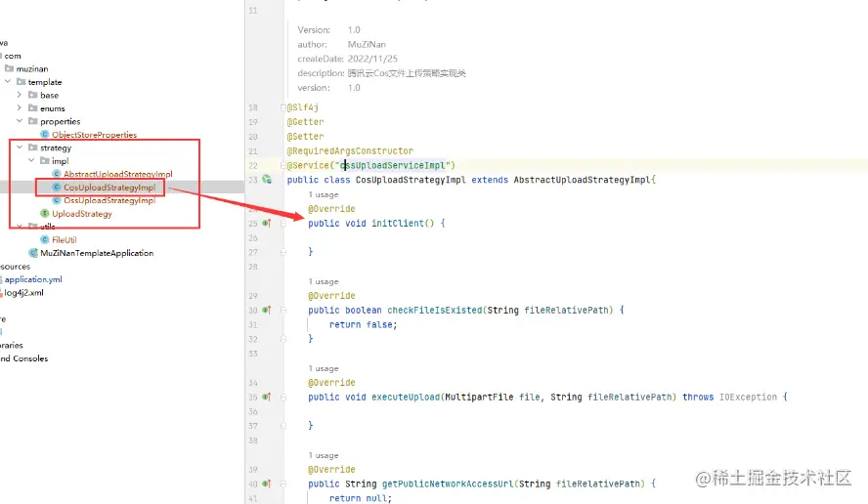Viewport: 868px width, 504px height.
Task: Click the override gutter icon beside checkFileIsExisted
Action: tap(267, 310)
